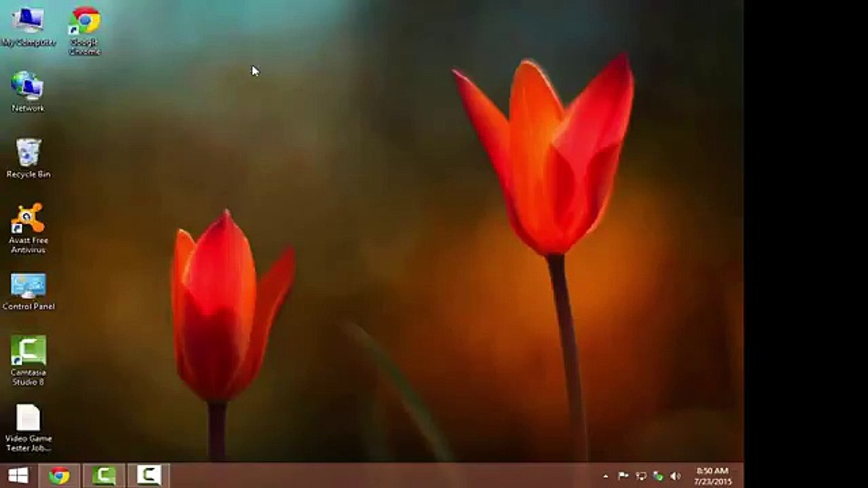Open the volume speaker tray icon

click(x=675, y=476)
